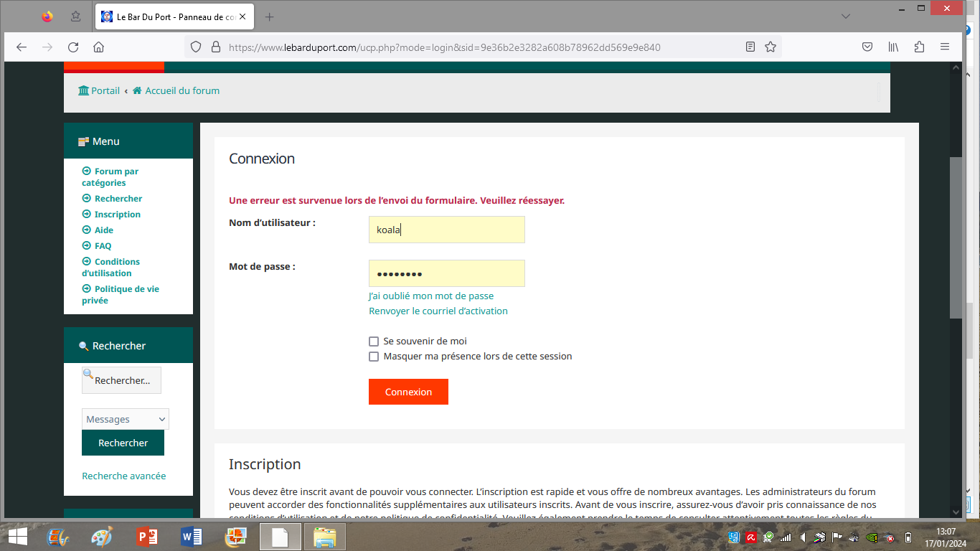Expand the Messages search dropdown
This screenshot has width=980, height=551.
coord(126,420)
